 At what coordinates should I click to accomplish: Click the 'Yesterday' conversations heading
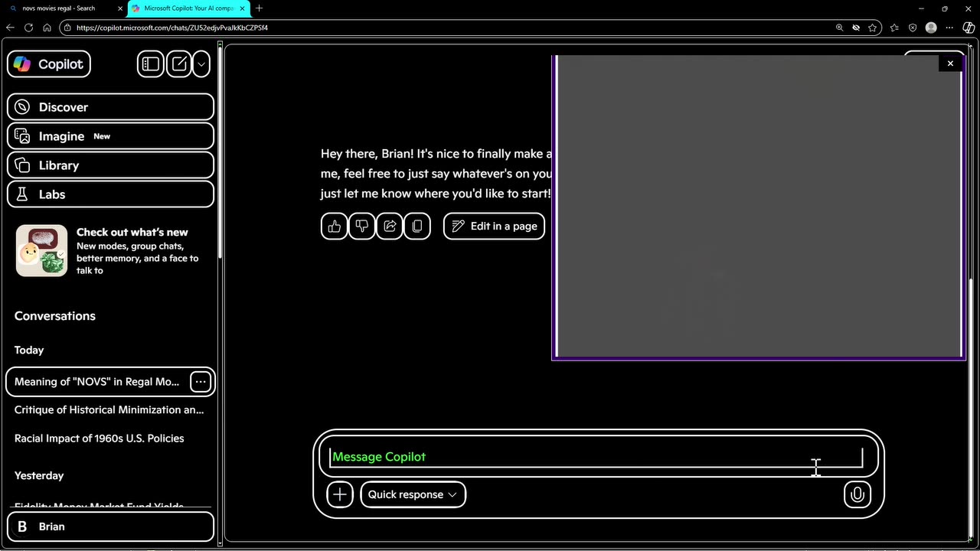pos(39,475)
